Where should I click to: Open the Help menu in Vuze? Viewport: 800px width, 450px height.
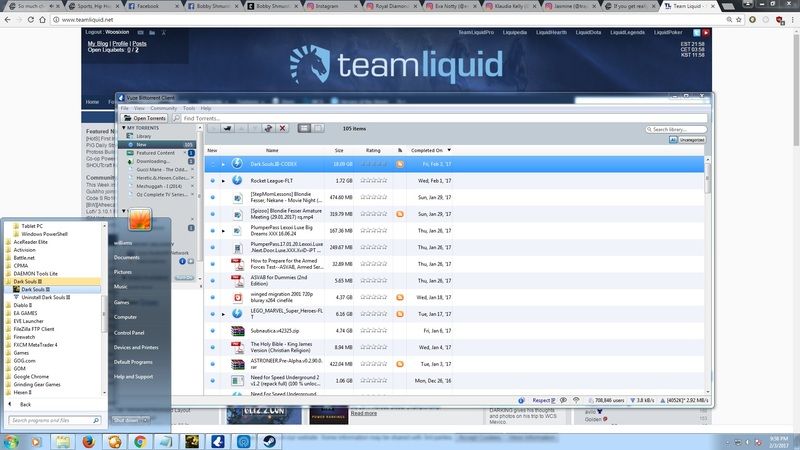(206, 108)
